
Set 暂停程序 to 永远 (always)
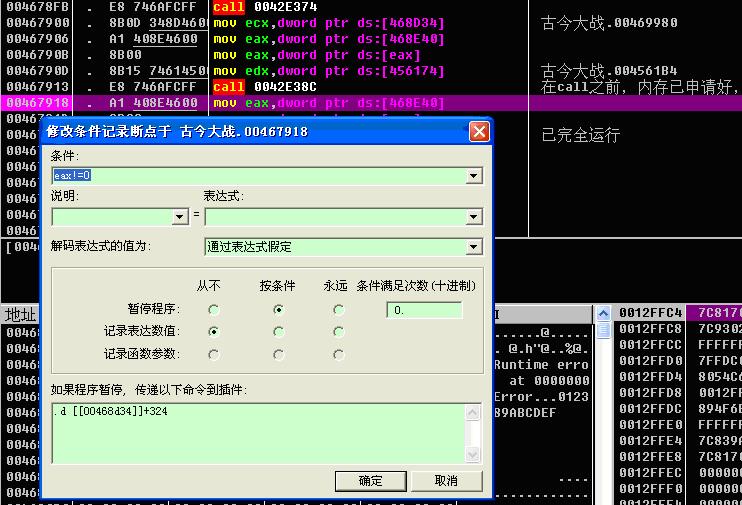pyautogui.click(x=339, y=310)
